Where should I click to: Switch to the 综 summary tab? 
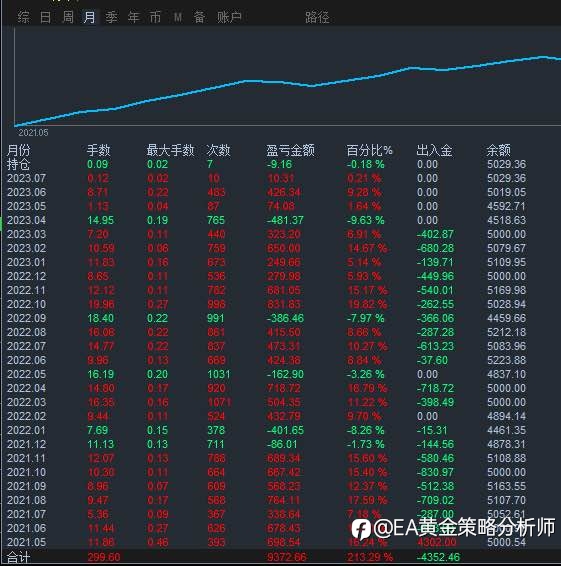point(23,17)
